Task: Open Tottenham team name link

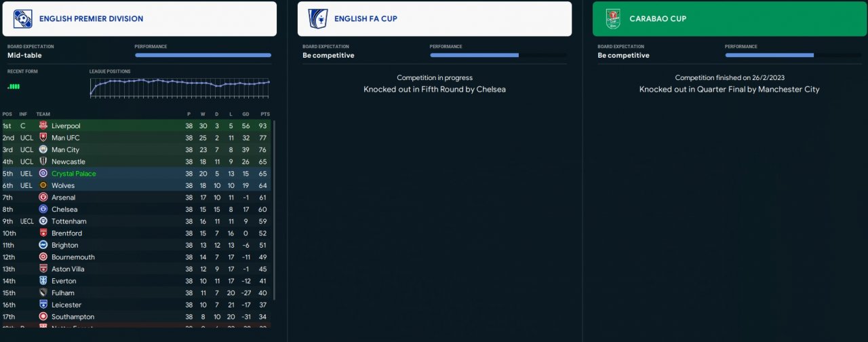Action: coord(69,221)
